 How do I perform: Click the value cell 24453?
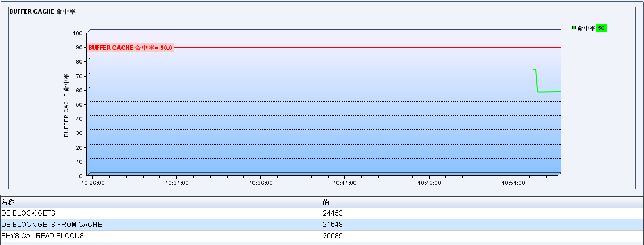(x=333, y=213)
